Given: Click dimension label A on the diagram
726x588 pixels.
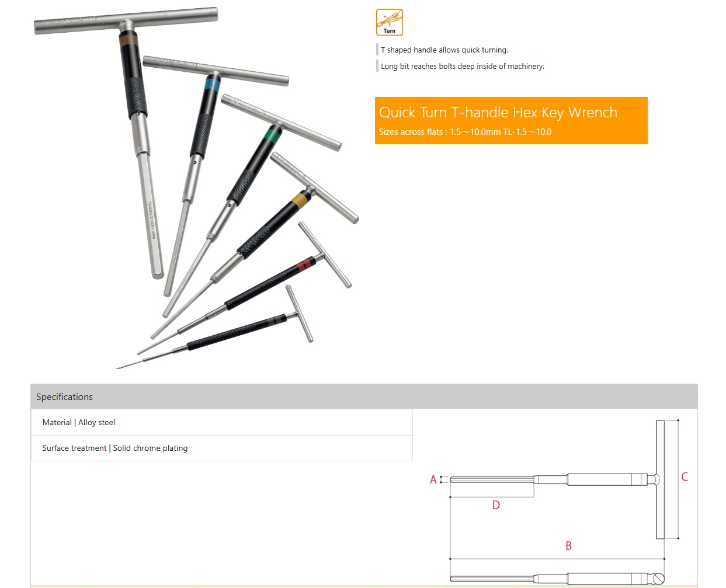Looking at the screenshot, I should coord(433,479).
